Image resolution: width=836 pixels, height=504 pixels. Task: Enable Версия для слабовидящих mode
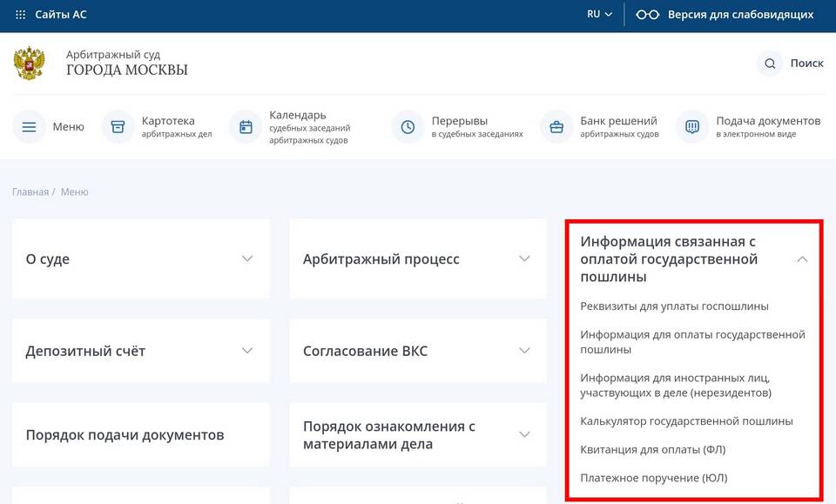click(x=726, y=15)
